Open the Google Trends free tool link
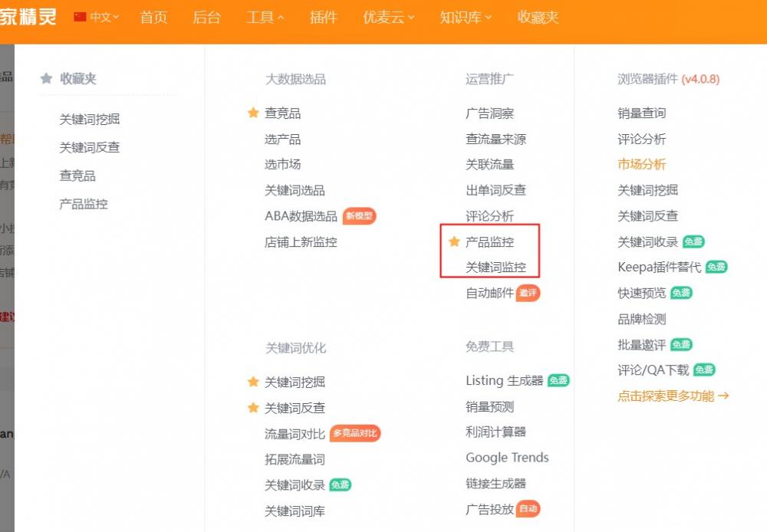 pyautogui.click(x=507, y=458)
